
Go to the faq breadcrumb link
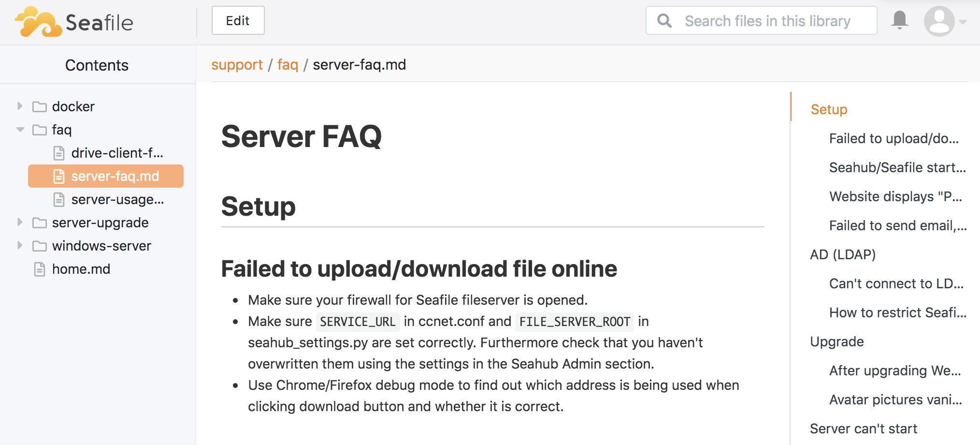click(288, 65)
